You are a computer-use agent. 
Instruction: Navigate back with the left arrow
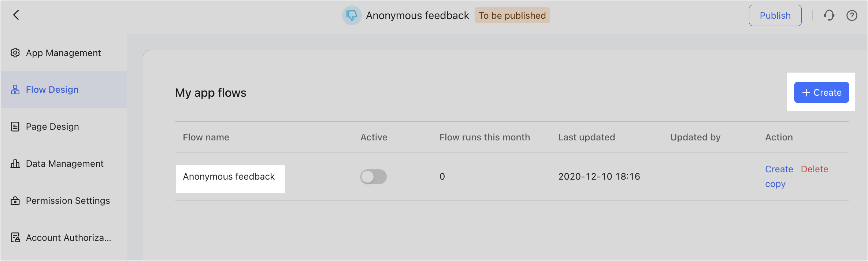16,15
